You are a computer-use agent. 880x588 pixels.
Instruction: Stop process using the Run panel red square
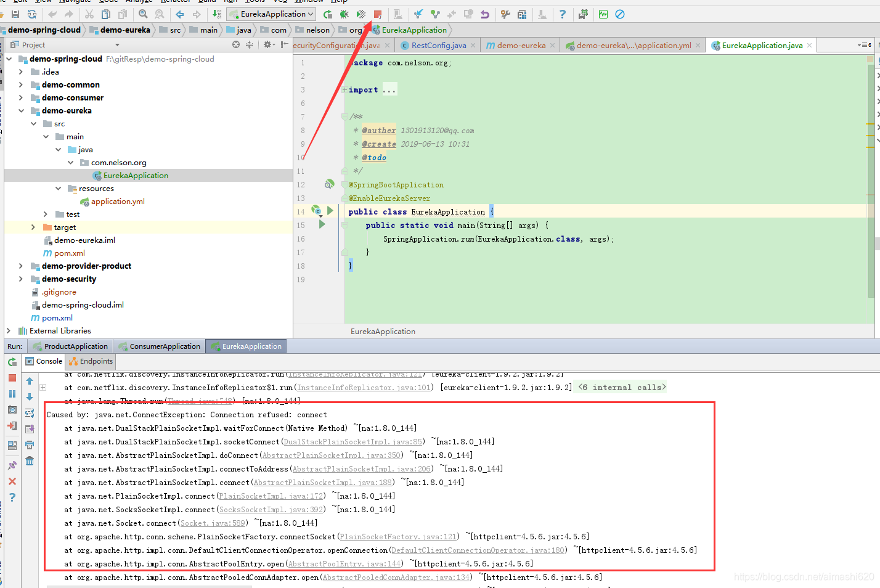pos(12,378)
